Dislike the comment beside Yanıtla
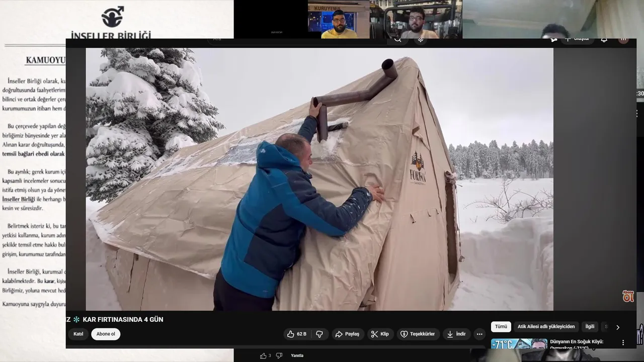The width and height of the screenshot is (644, 362). (x=279, y=355)
